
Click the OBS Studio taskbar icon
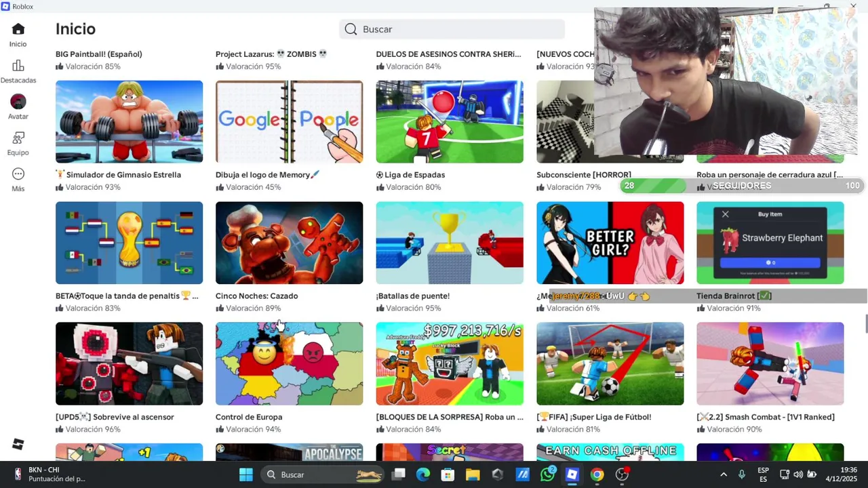(622, 474)
